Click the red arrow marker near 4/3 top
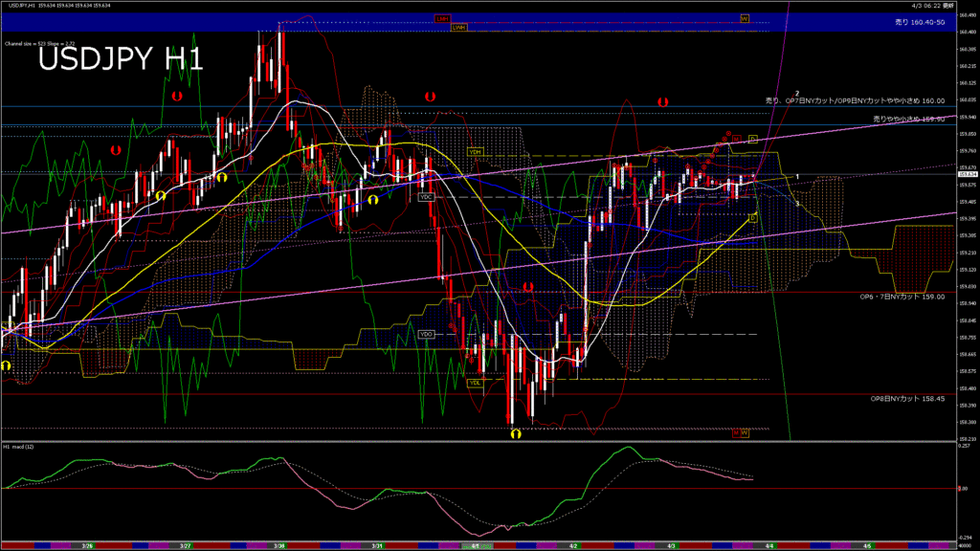This screenshot has width=980, height=551. [661, 100]
